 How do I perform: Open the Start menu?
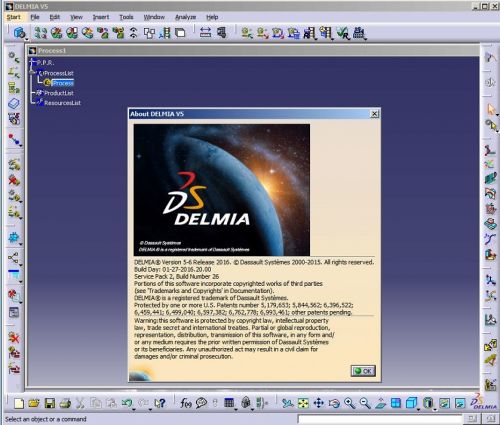pyautogui.click(x=14, y=17)
